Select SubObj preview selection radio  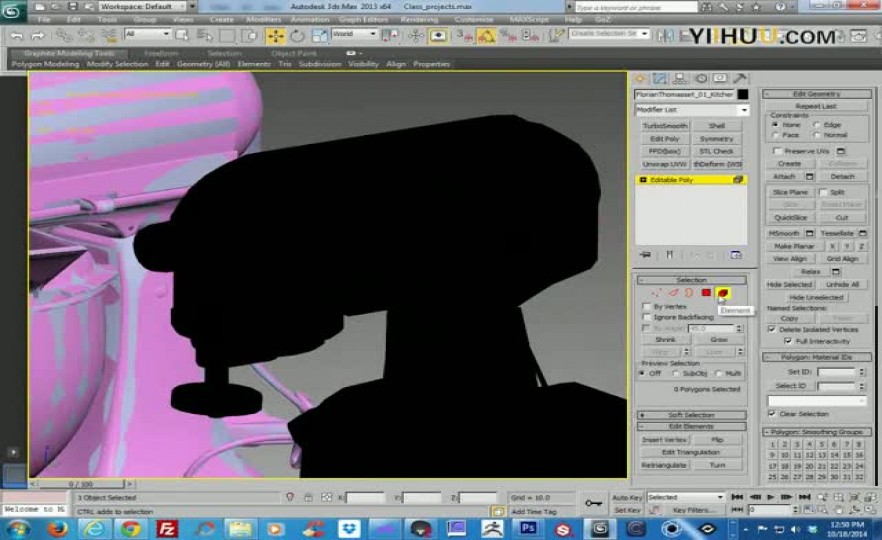[676, 374]
